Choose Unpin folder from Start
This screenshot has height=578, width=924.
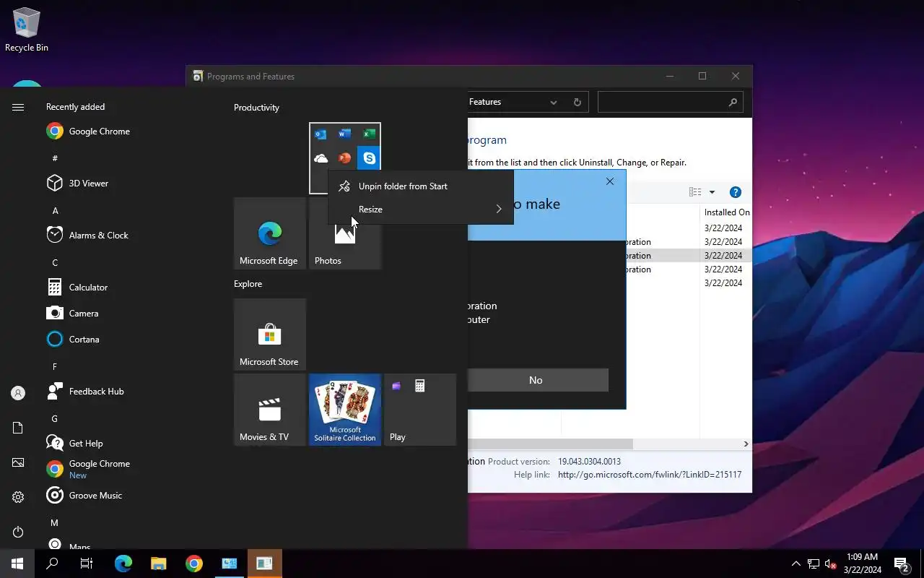tap(421, 186)
